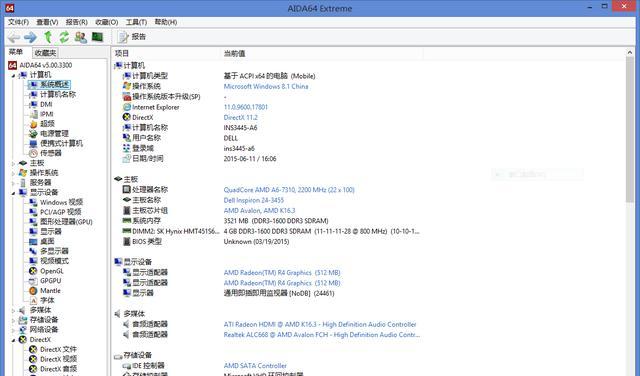The width and height of the screenshot is (640, 376).
Task: Open the 帮助(H) menu
Action: 166,22
